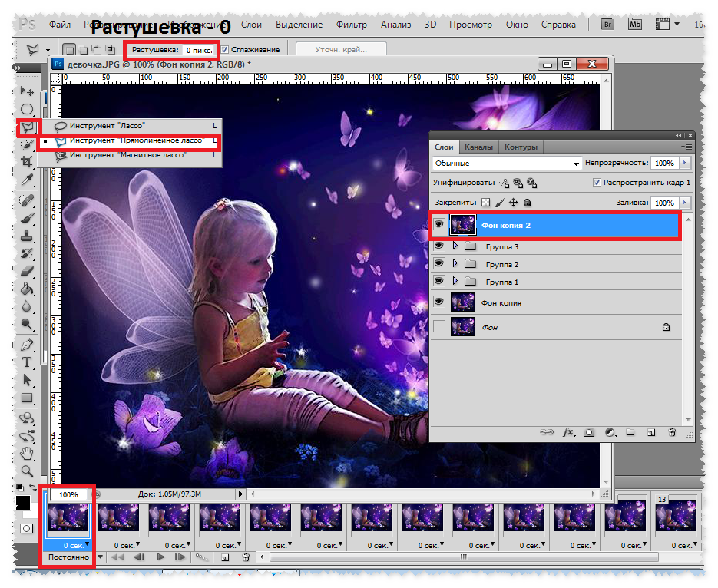The height and width of the screenshot is (588, 718).
Task: Select the Crop tool
Action: pyautogui.click(x=27, y=161)
